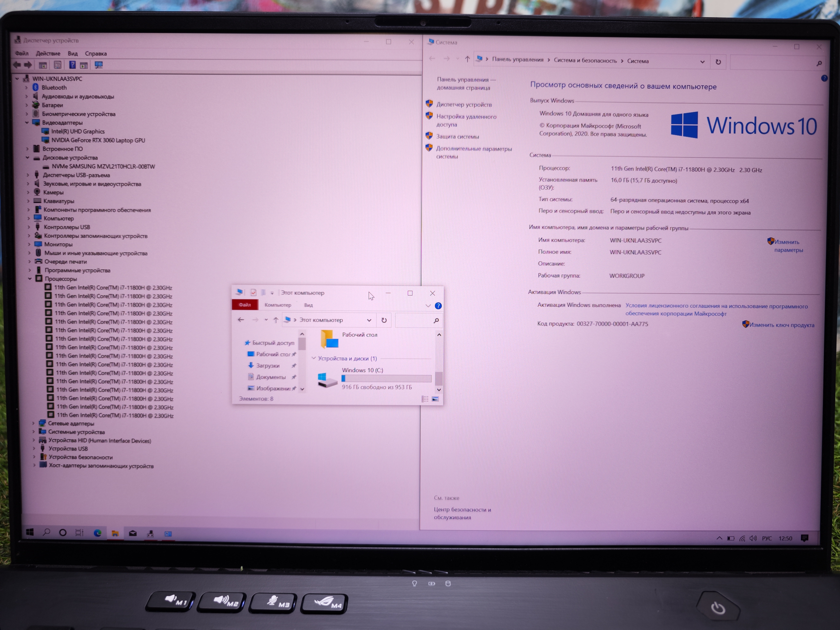The image size is (840, 630).
Task: Click refresh button in Система address bar
Action: click(x=718, y=62)
